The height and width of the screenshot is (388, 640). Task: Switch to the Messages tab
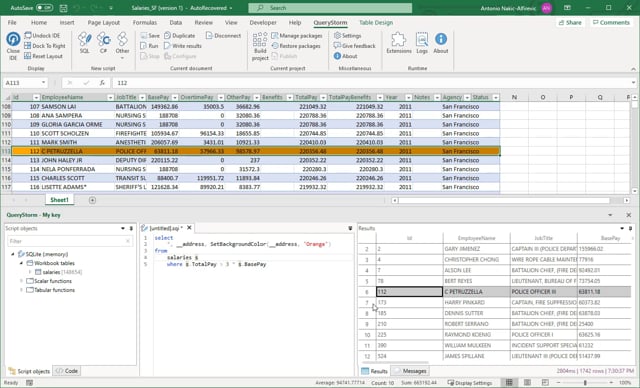point(410,371)
